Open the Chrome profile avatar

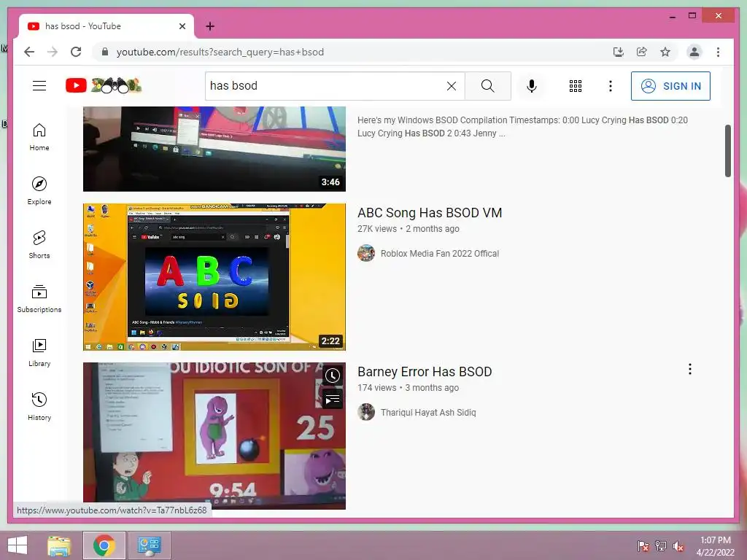(694, 52)
